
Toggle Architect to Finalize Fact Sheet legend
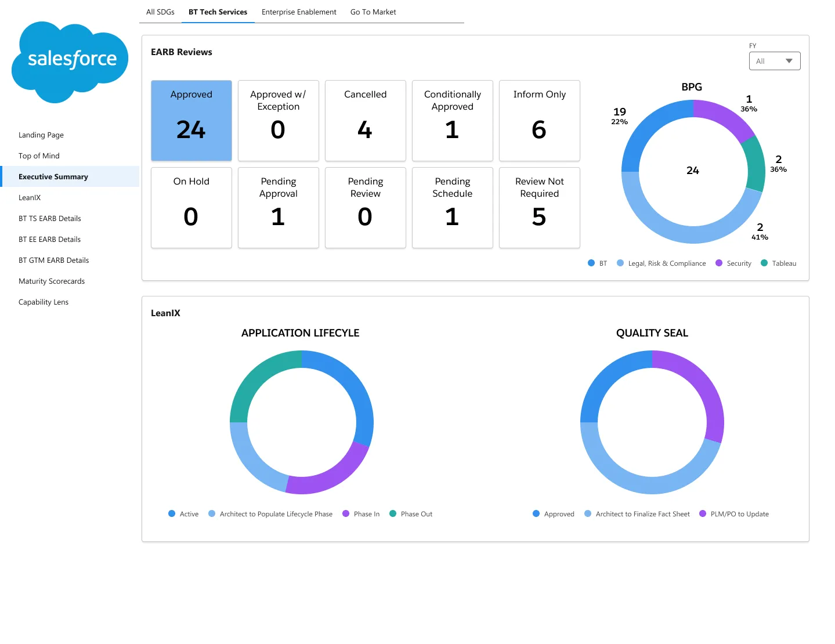(x=637, y=514)
